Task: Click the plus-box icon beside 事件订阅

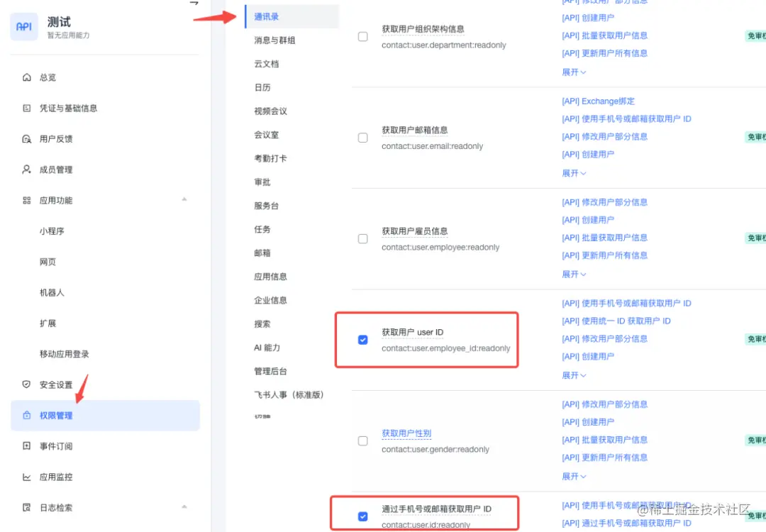Action: [27, 446]
